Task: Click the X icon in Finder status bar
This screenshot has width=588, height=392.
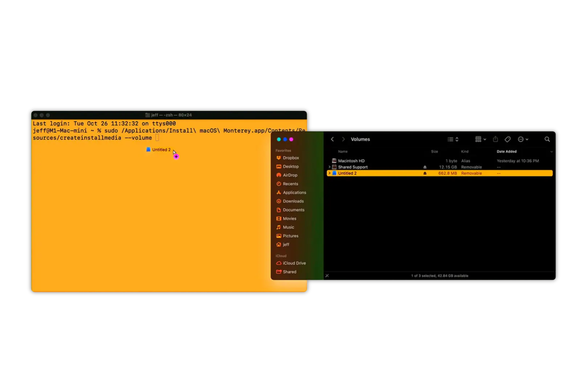Action: (327, 276)
